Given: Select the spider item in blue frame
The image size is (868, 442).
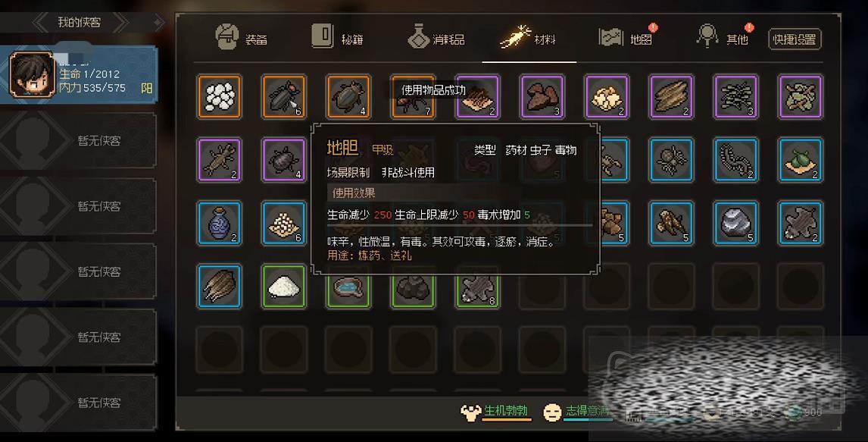Looking at the screenshot, I should 671,160.
